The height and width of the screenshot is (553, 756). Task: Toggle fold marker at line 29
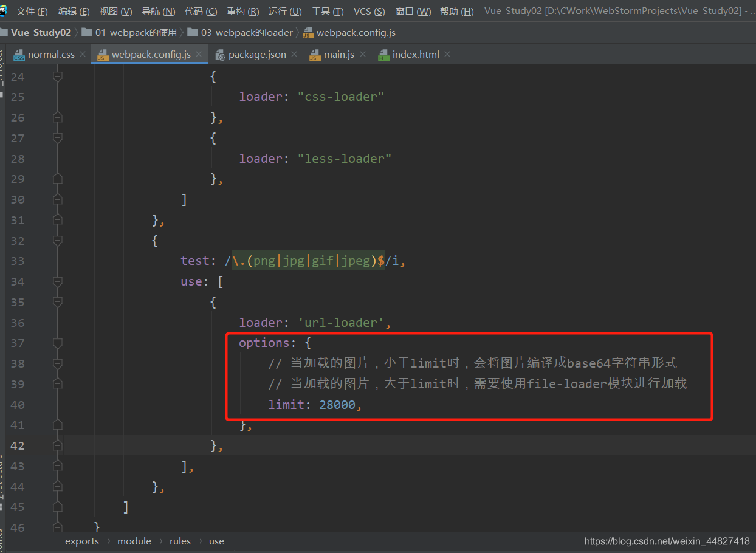point(58,179)
